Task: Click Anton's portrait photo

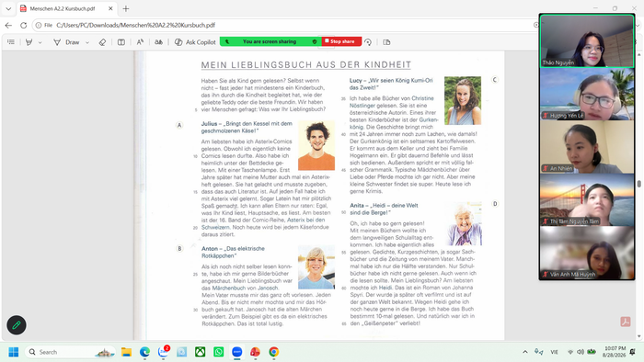Action: (316, 267)
